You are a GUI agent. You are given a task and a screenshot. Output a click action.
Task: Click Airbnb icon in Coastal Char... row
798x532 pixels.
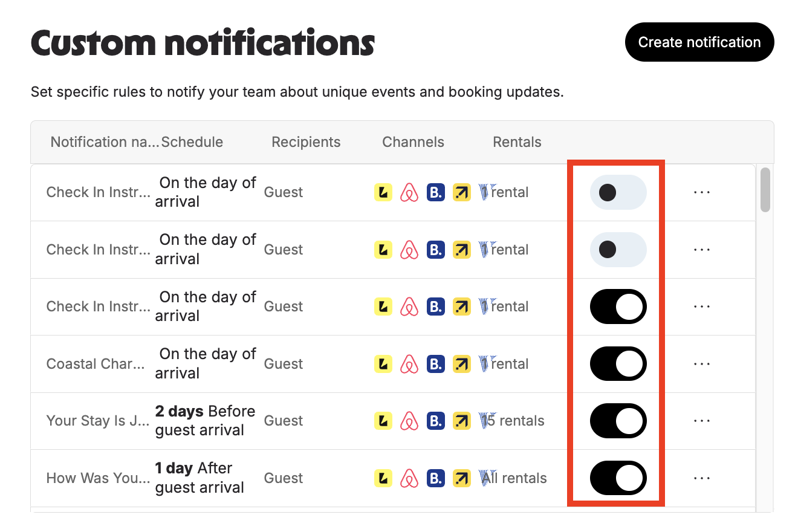(x=410, y=364)
